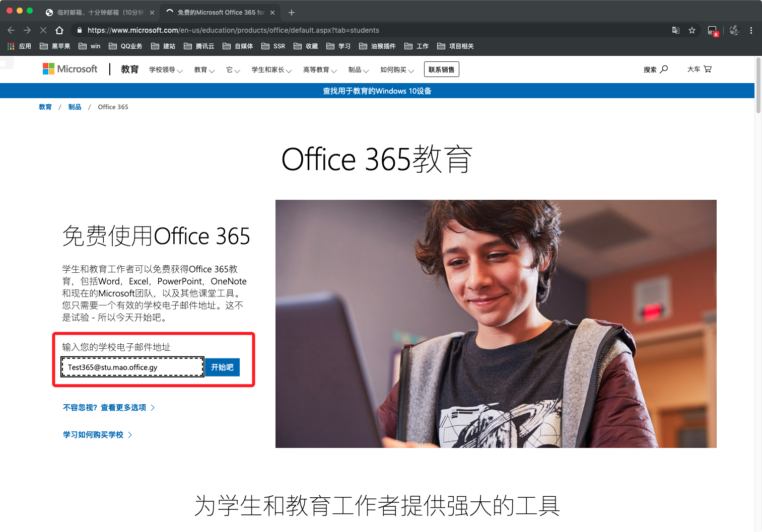
Task: Open the 查找用于教育的Windows 10设备 banner link
Action: click(377, 91)
